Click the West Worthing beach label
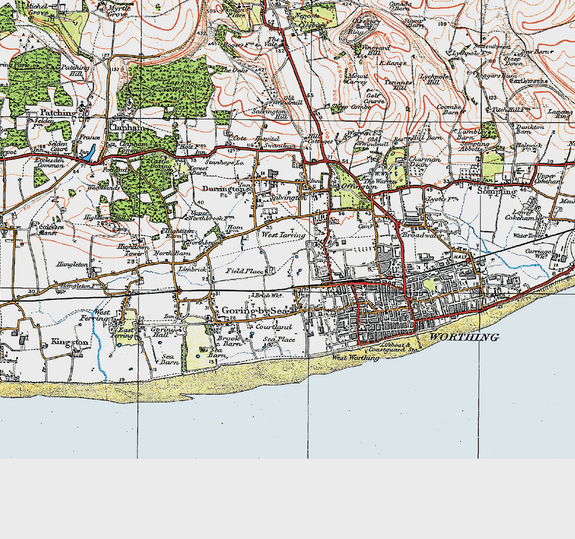 (356, 358)
